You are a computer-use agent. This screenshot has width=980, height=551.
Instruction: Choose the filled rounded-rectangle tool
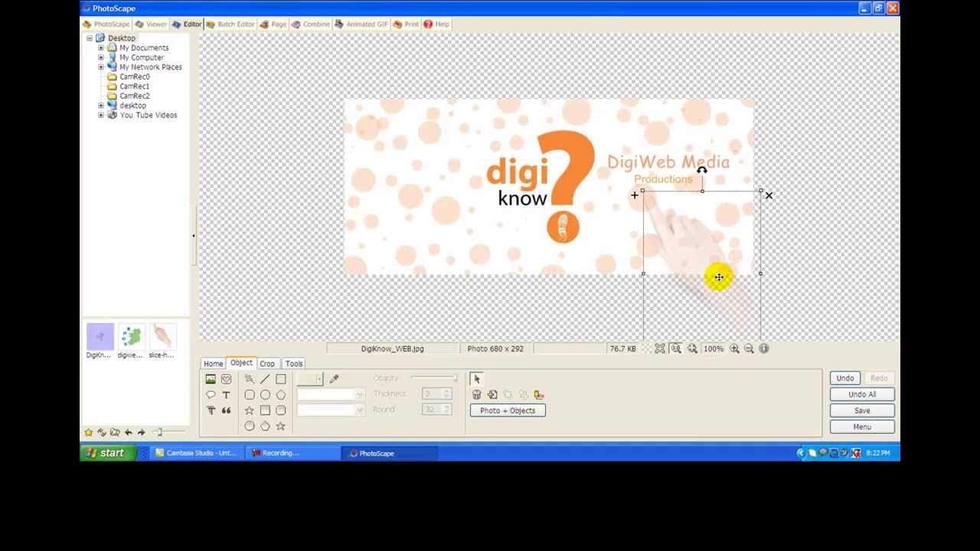pos(281,410)
